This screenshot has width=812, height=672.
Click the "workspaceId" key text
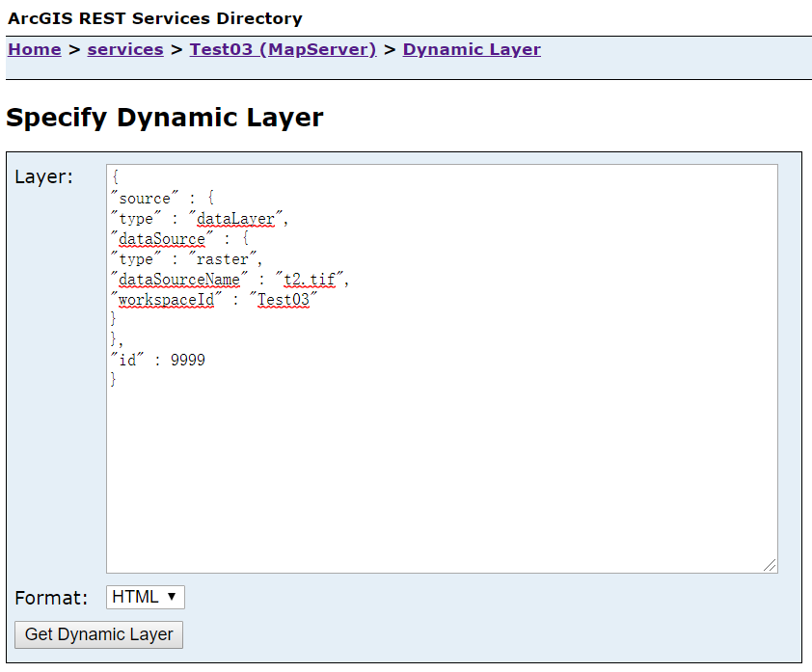[x=166, y=300]
